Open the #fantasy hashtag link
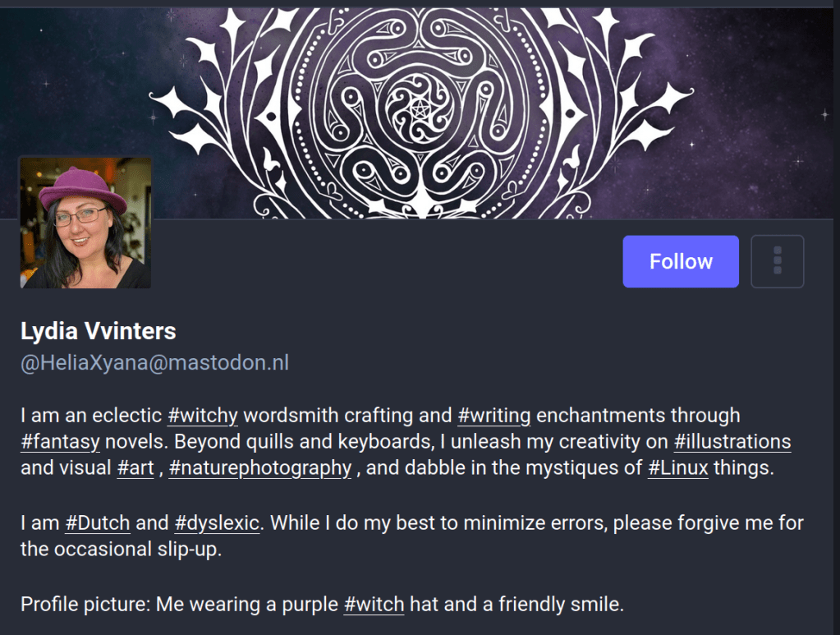The height and width of the screenshot is (635, 840). tap(60, 442)
